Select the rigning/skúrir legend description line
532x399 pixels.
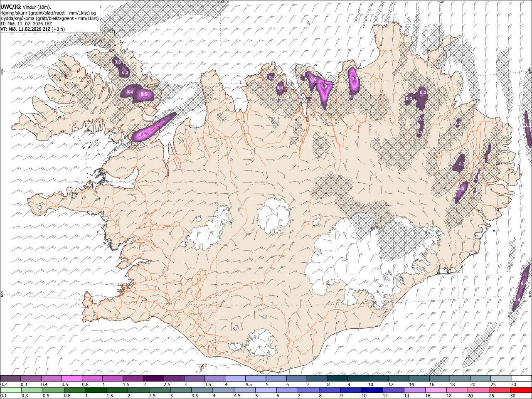[49, 13]
